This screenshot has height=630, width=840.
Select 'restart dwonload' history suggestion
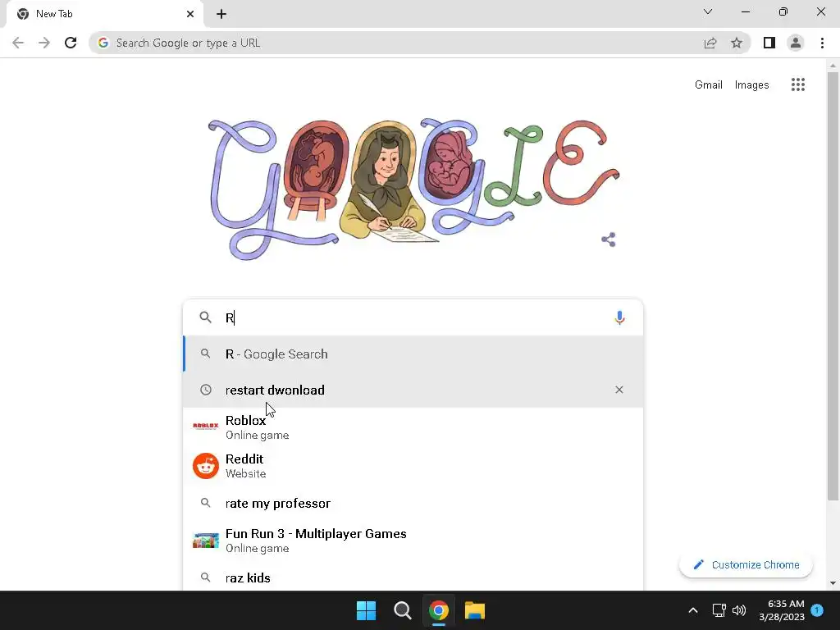tap(413, 390)
